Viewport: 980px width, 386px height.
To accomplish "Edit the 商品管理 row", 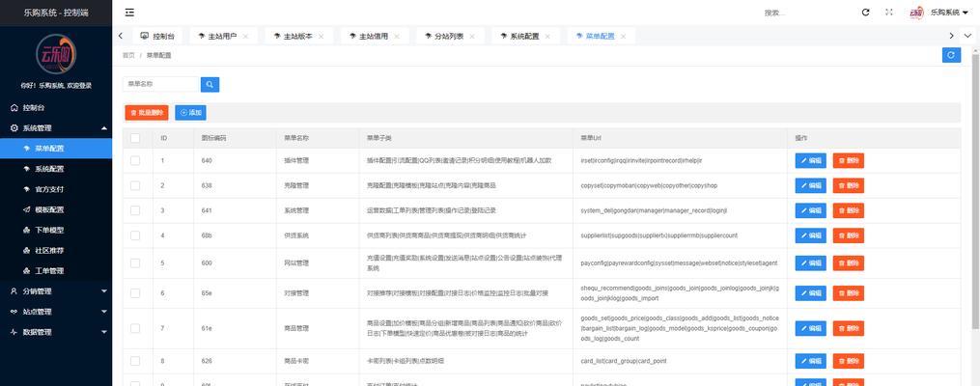I will [x=811, y=328].
